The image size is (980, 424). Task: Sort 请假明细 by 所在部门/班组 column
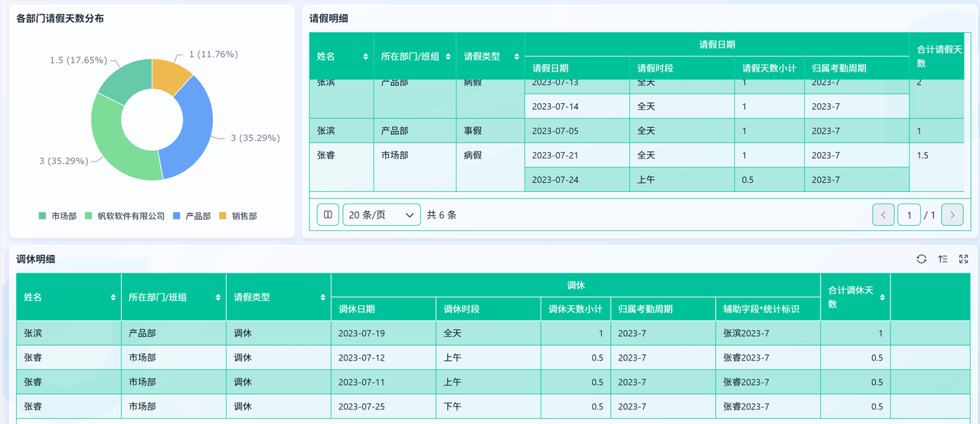pos(447,57)
